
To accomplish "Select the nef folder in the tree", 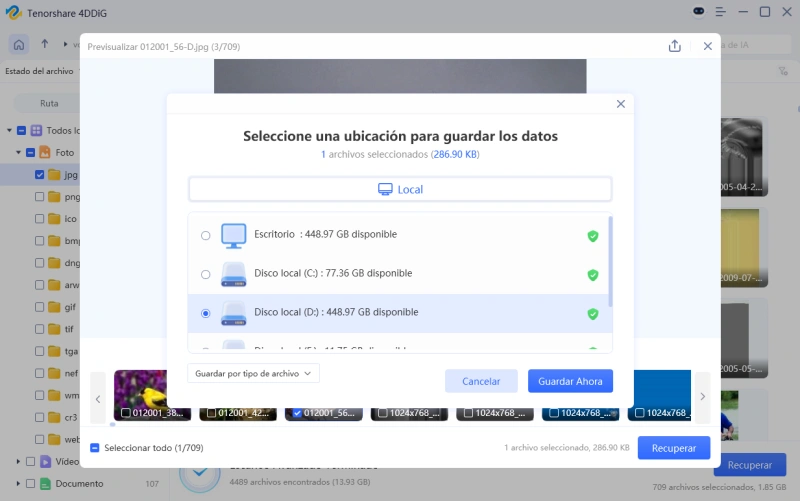I will [x=71, y=373].
